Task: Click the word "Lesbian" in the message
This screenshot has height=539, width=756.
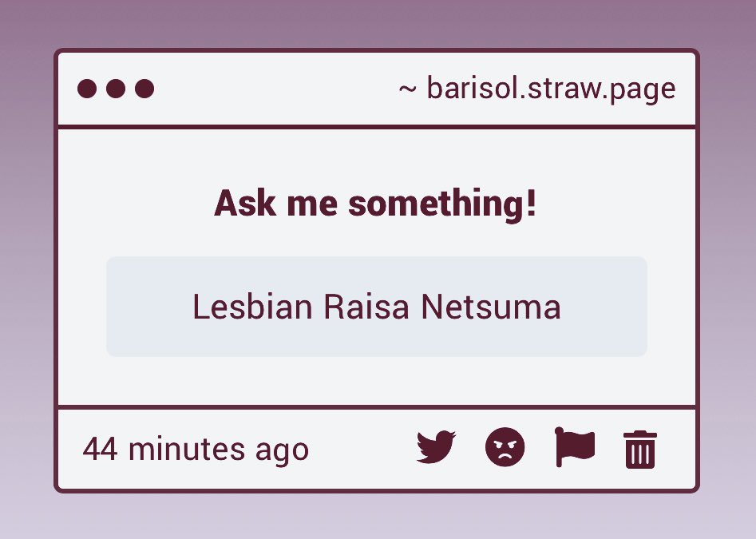Action: coord(252,307)
